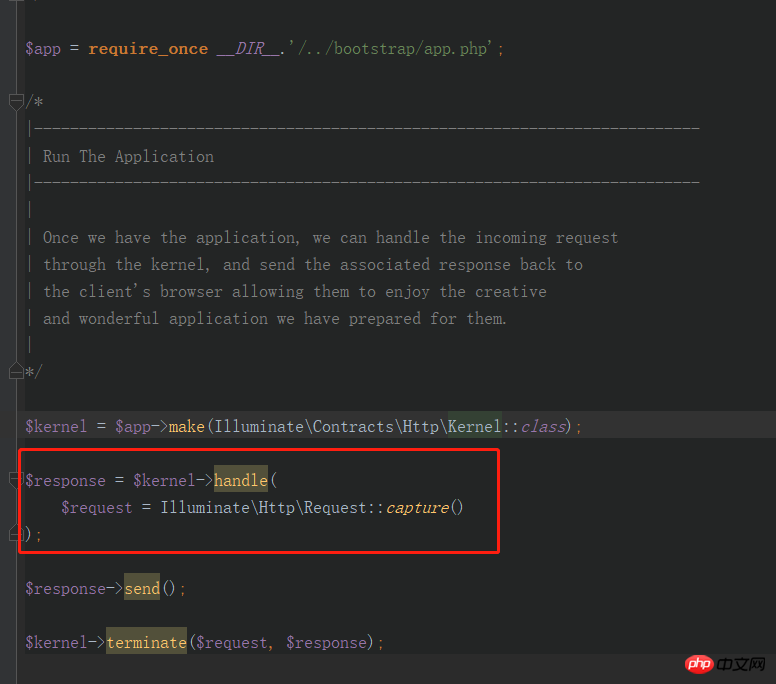Click the $app variable in the first line
This screenshot has height=684, width=776.
click(x=43, y=49)
